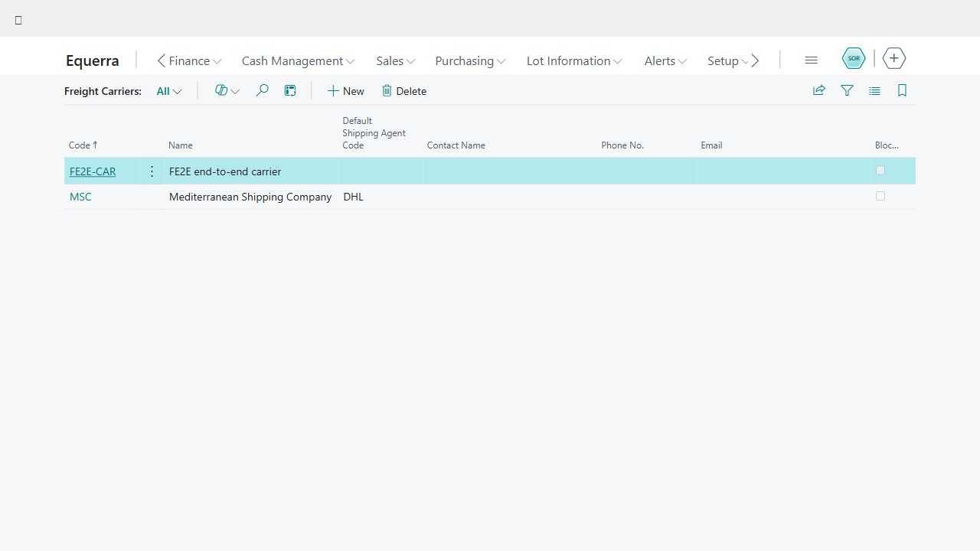This screenshot has height=551, width=980.
Task: Expand the Lot Information menu
Action: click(574, 60)
